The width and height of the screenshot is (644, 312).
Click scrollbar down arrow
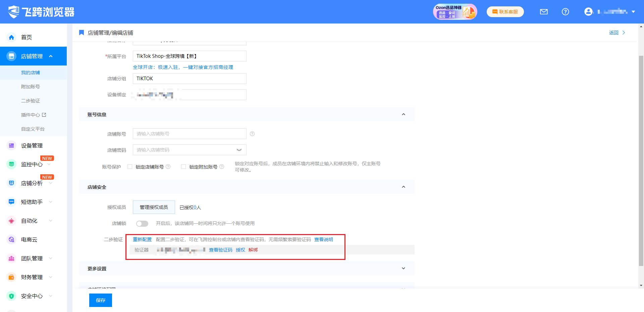641,285
